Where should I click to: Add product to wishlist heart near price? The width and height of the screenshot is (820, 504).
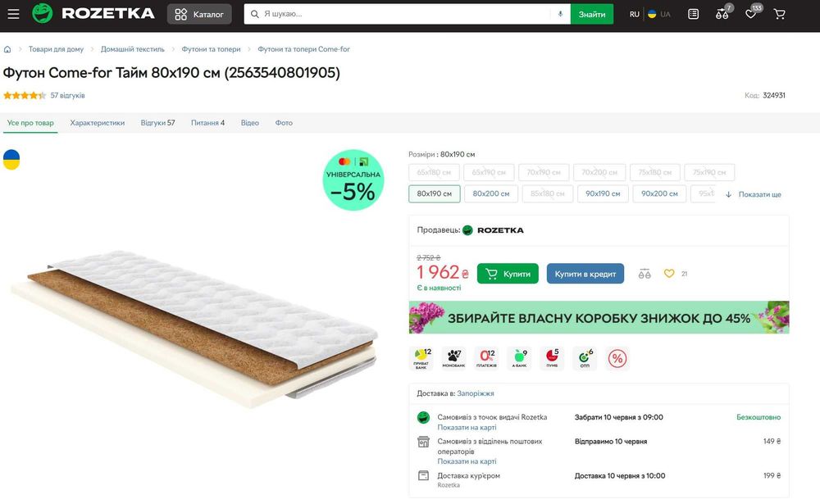[x=669, y=274]
